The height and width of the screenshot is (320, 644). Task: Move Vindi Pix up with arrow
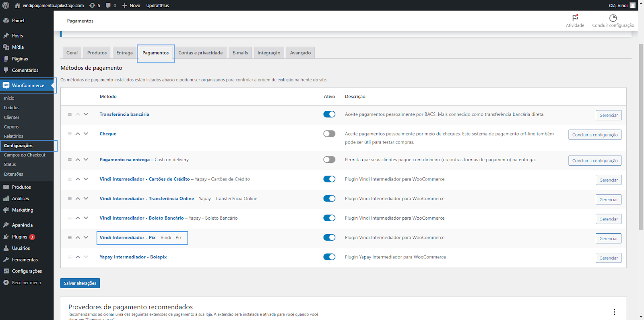[x=78, y=237]
